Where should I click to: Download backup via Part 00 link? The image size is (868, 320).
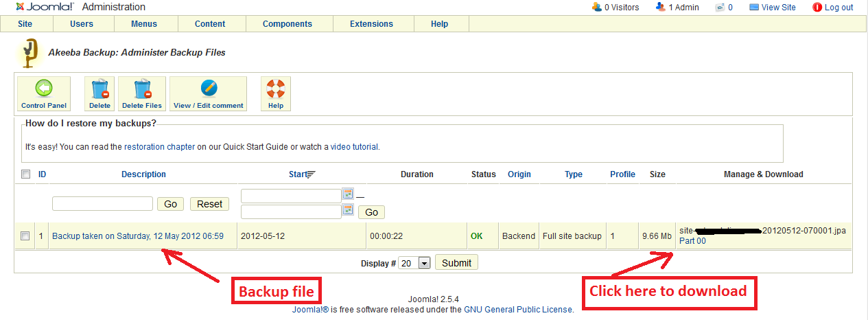pyautogui.click(x=692, y=241)
